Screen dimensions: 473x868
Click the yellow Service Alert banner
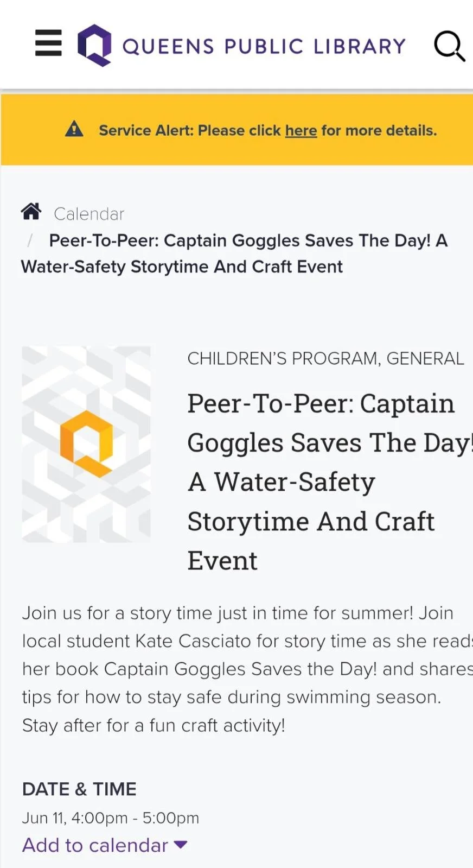tap(237, 130)
